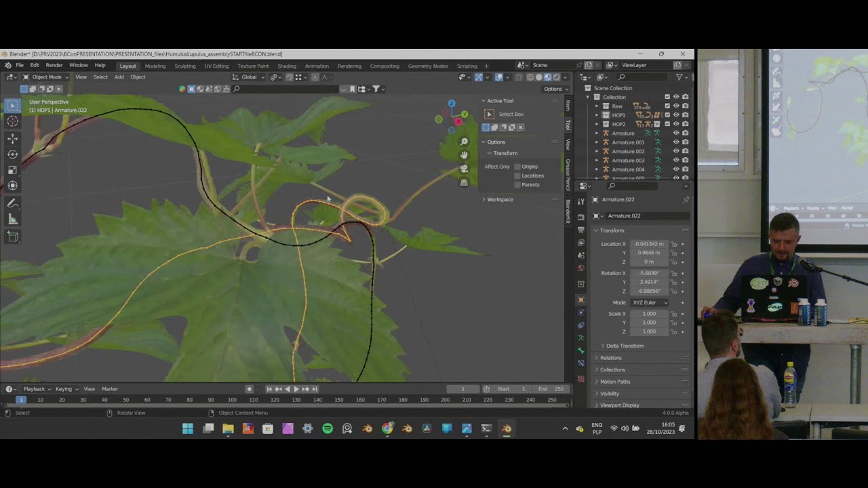The image size is (868, 488).
Task: Open Global transform orientation dropdown
Action: click(x=249, y=77)
